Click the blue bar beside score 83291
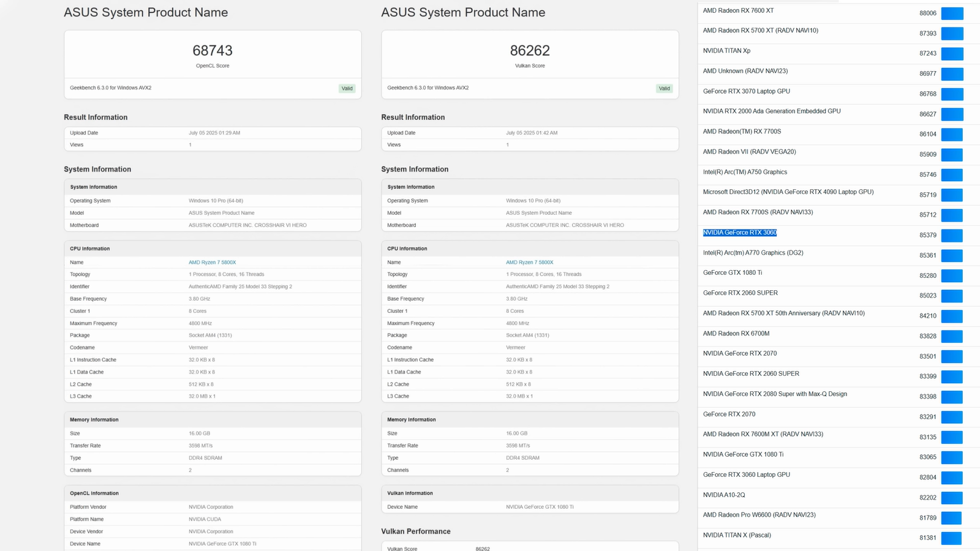The width and height of the screenshot is (980, 551). pos(952,417)
